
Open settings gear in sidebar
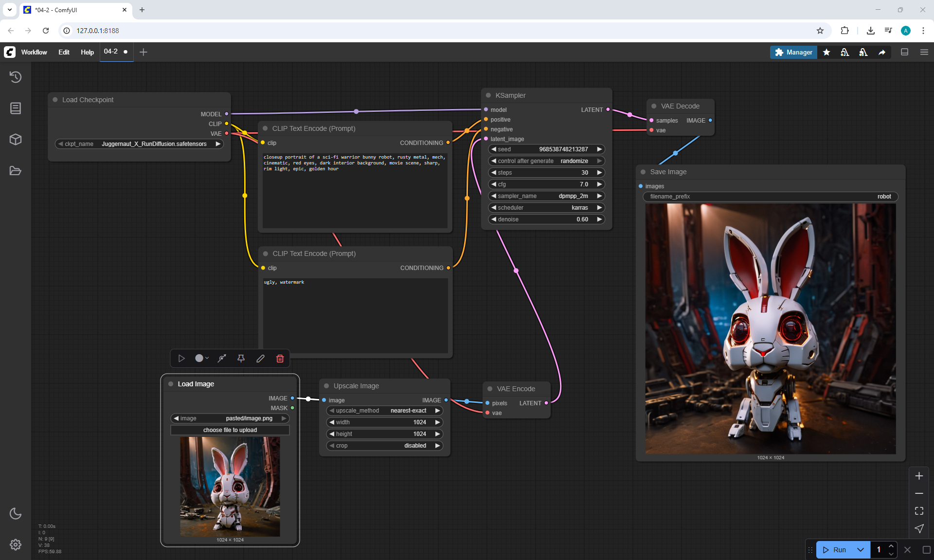tap(16, 544)
